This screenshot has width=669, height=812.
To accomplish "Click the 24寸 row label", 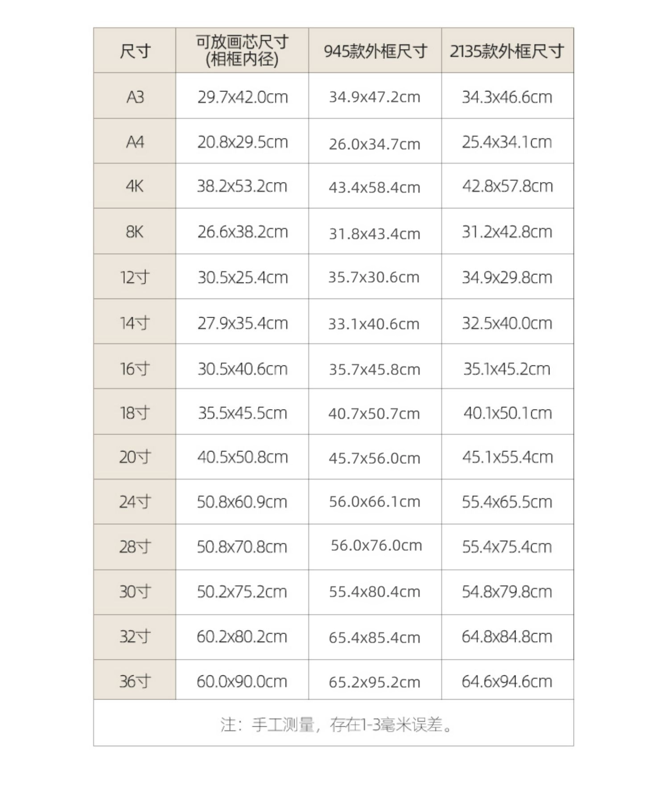I will point(135,502).
